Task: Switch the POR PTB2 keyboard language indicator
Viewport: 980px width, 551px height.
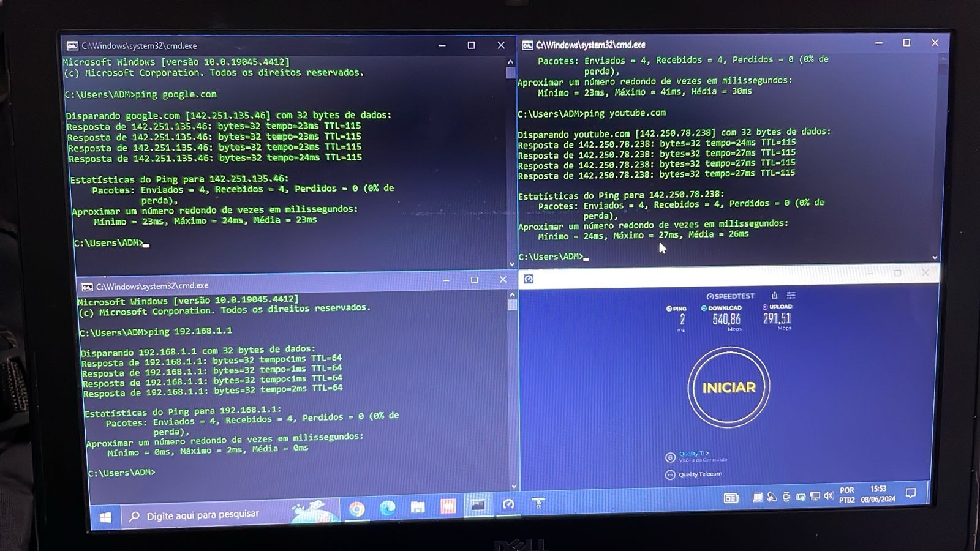Action: [x=847, y=495]
